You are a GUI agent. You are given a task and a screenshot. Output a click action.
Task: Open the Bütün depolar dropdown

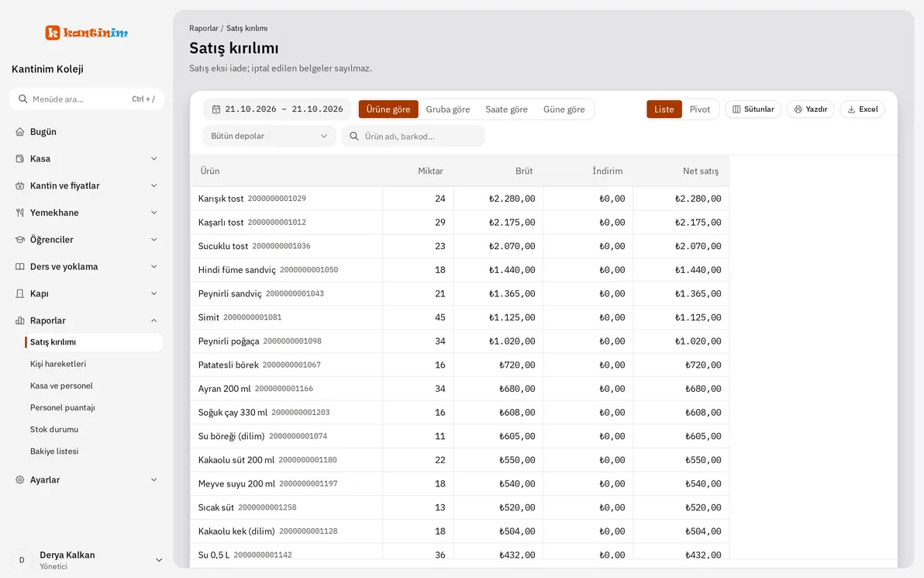pos(269,137)
